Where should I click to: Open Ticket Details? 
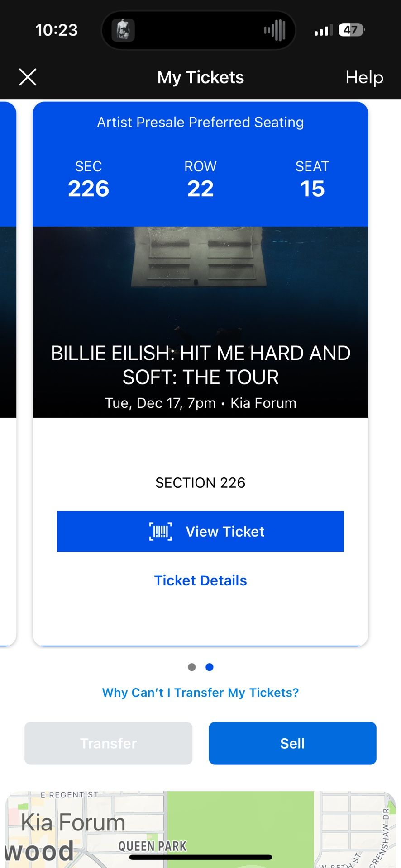coord(200,580)
